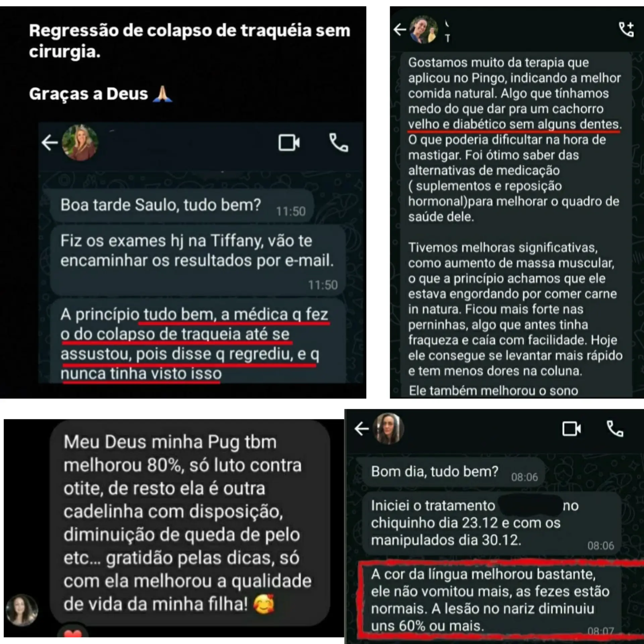Tap add-call icon in top-right chat
The width and height of the screenshot is (644, 644).
(x=626, y=30)
